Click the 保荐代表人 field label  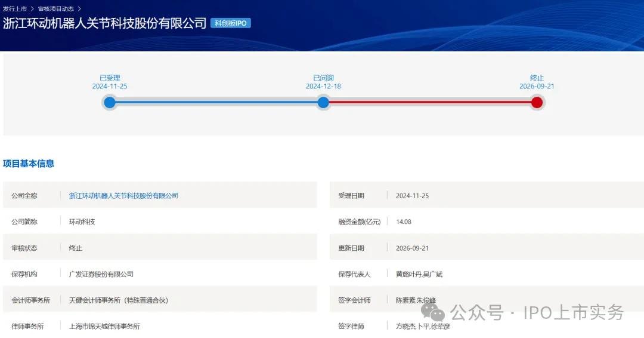pos(354,274)
